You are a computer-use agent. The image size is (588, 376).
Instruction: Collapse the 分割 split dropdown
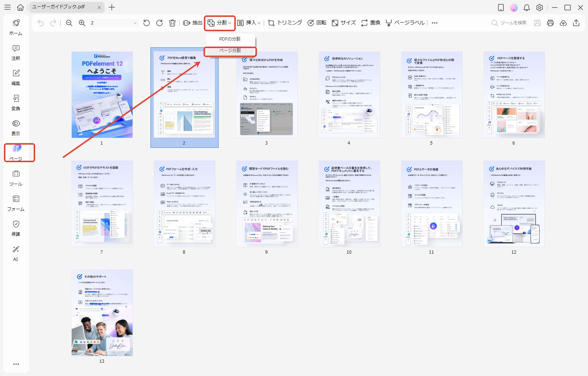point(220,23)
